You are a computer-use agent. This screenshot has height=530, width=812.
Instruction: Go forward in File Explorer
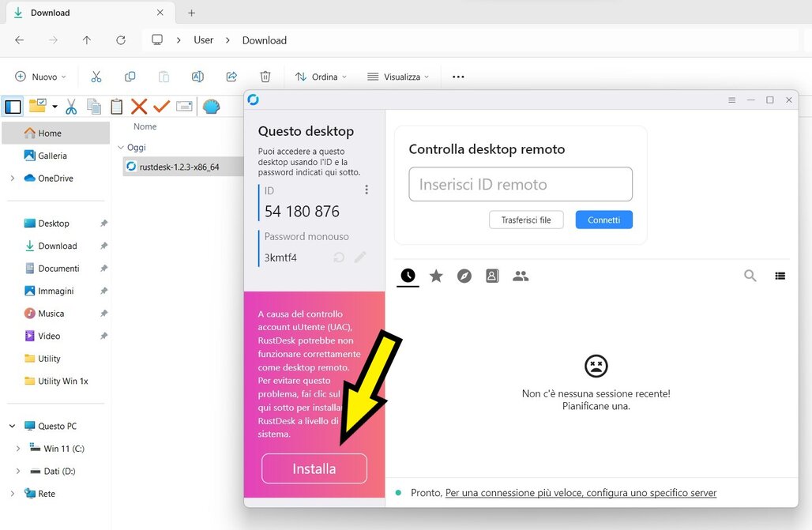[x=53, y=40]
